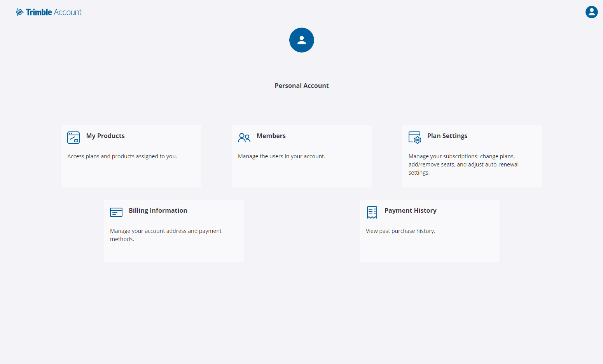Click the 'Manage your subscriptions' description text

click(x=463, y=164)
